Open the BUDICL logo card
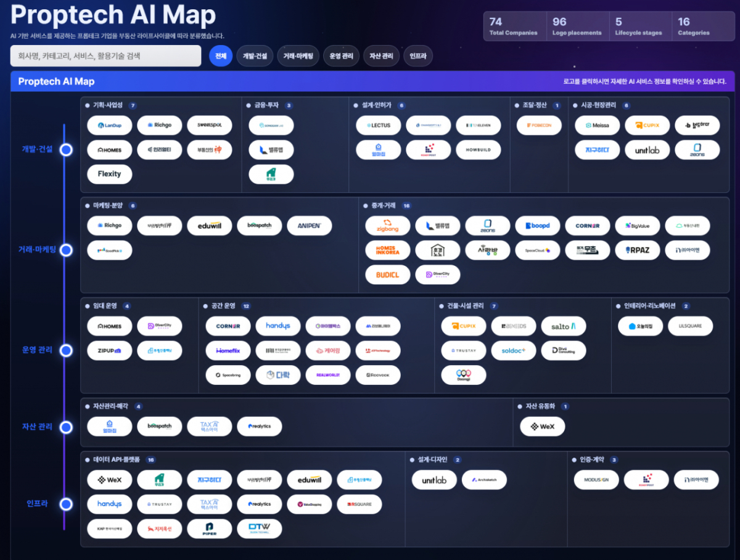The image size is (740, 560). (x=388, y=275)
